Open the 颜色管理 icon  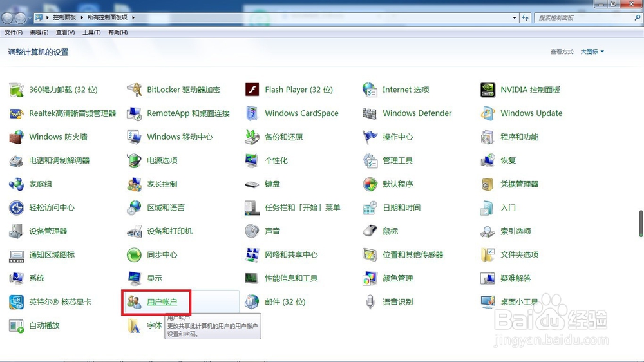tap(370, 278)
